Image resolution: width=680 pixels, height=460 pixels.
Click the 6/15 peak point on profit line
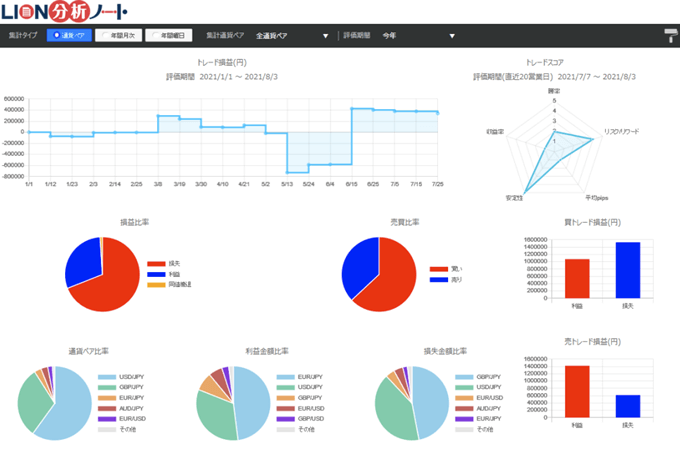pyautogui.click(x=352, y=109)
